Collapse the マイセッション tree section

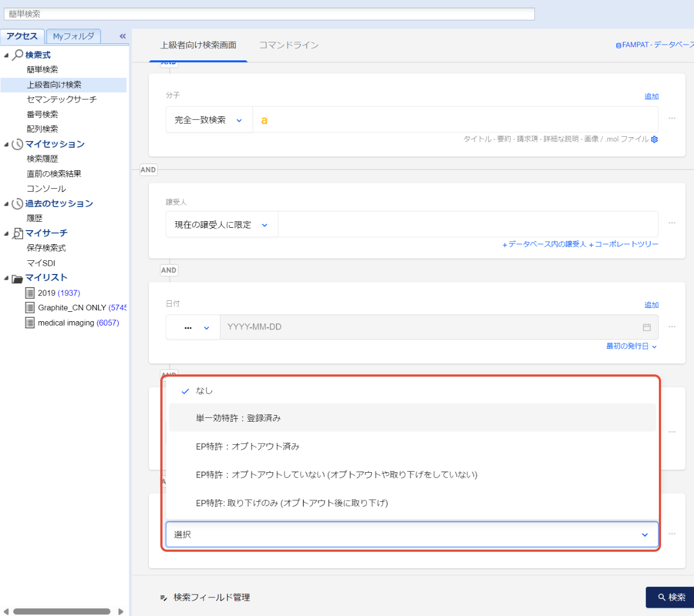pyautogui.click(x=7, y=145)
